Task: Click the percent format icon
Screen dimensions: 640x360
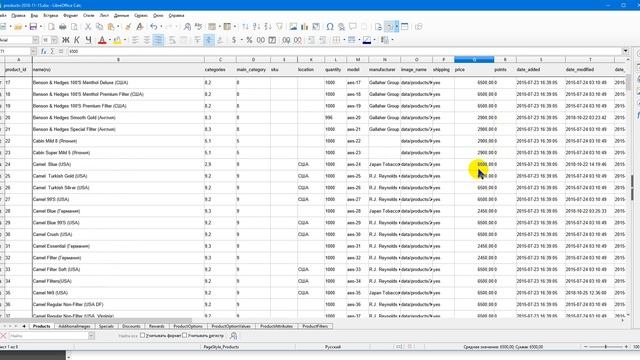Action: pos(249,40)
